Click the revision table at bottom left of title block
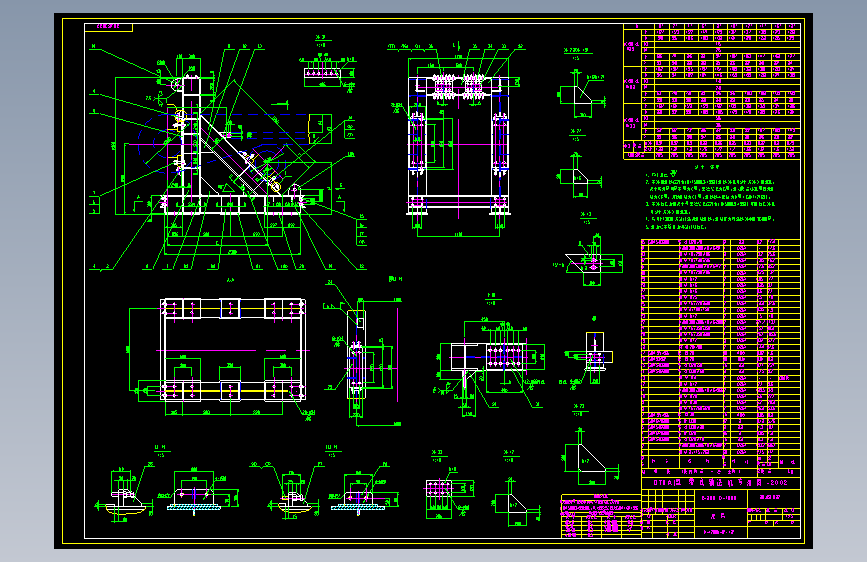Image resolution: width=867 pixels, height=562 pixels. click(x=601, y=516)
